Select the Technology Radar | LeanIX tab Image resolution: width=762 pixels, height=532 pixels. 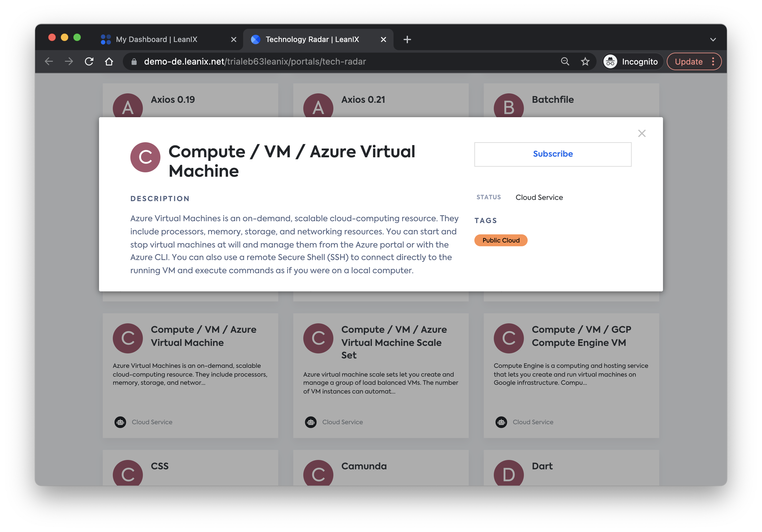tap(312, 39)
